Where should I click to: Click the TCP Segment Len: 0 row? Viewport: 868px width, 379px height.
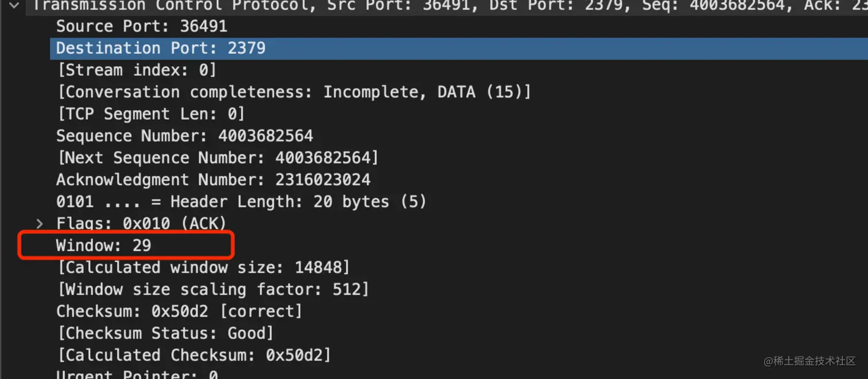151,114
